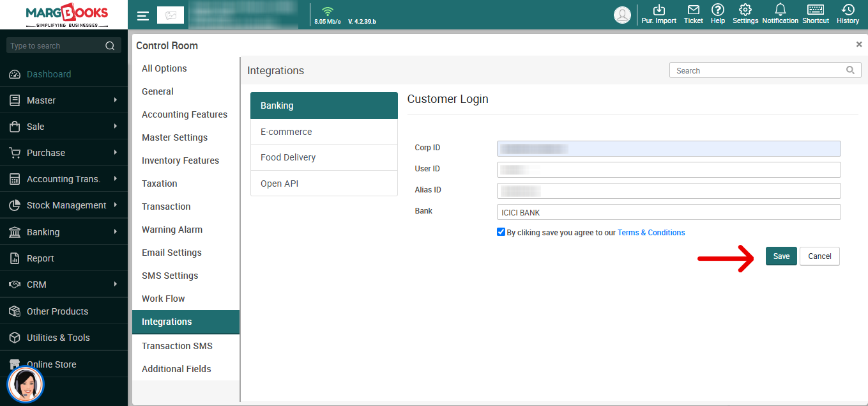Image resolution: width=868 pixels, height=406 pixels.
Task: Expand the Sale menu arrow
Action: coord(116,126)
